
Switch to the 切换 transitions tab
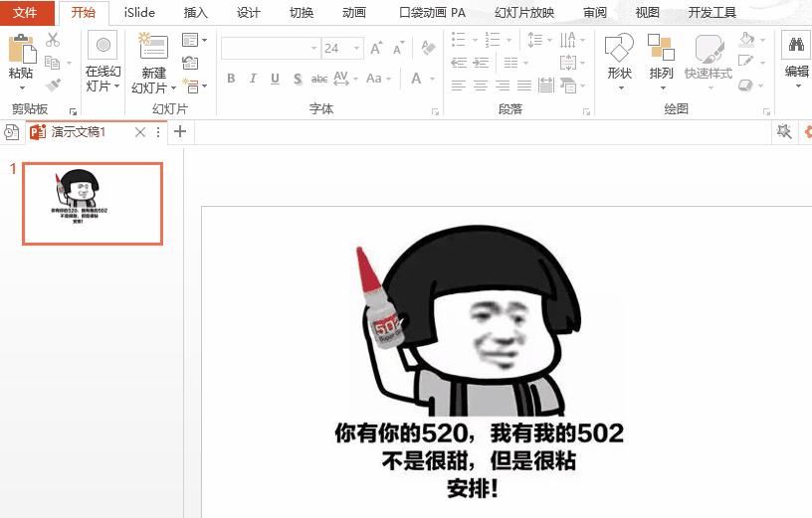click(302, 12)
